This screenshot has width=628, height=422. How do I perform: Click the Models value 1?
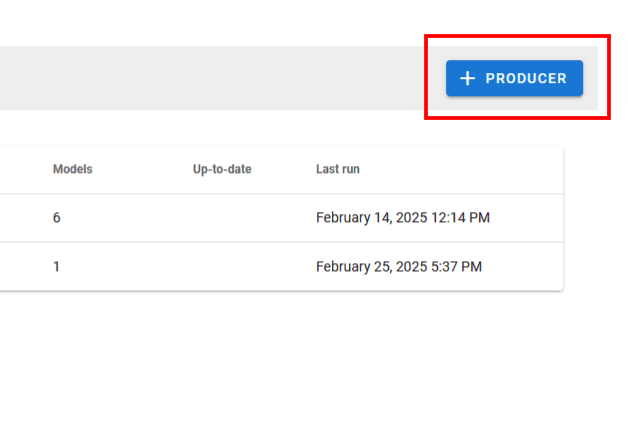[57, 267]
